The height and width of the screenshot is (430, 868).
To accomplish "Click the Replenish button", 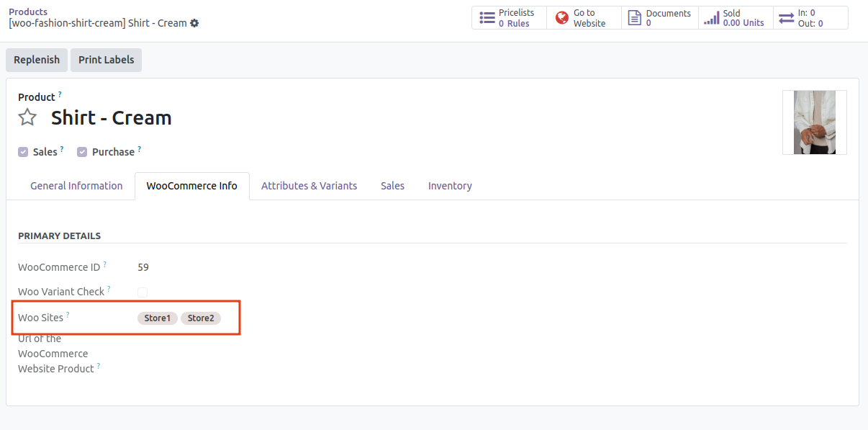I will point(37,60).
